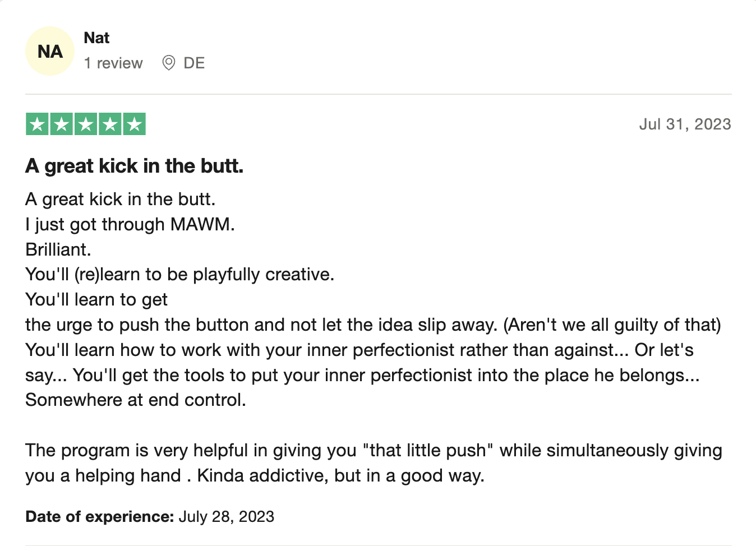Viewport: 756px width, 546px height.
Task: Click the fifth green rating star
Action: click(x=135, y=124)
